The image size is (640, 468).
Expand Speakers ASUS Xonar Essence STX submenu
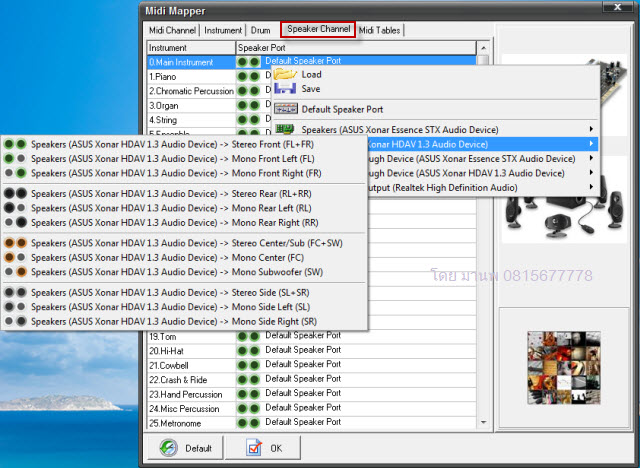point(591,129)
